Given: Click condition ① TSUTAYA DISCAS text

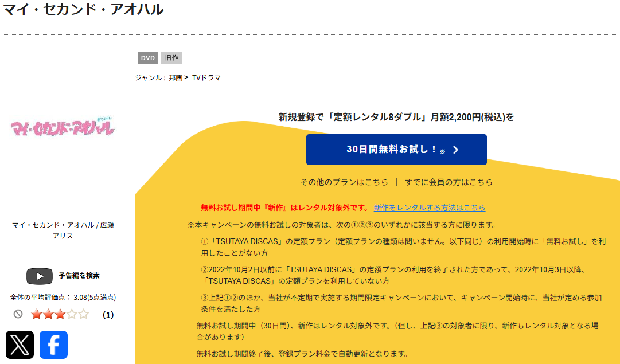Looking at the screenshot, I should coord(403,247).
